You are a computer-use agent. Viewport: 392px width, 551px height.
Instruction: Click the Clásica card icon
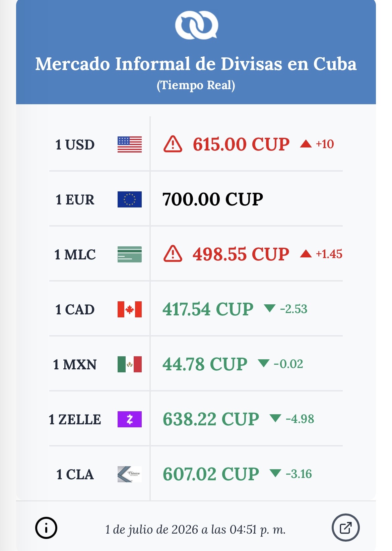(130, 474)
